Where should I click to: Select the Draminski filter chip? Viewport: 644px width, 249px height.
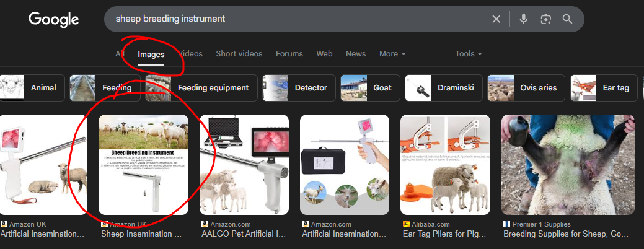[444, 88]
